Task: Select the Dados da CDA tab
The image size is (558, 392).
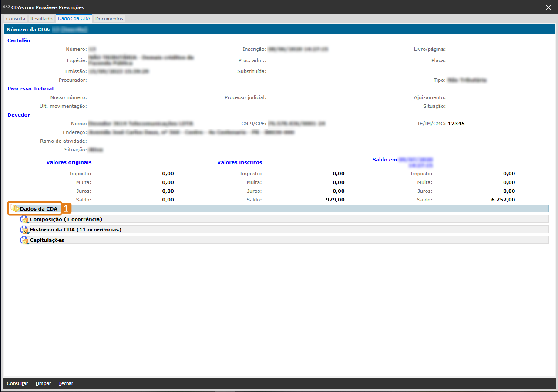Action: [74, 19]
